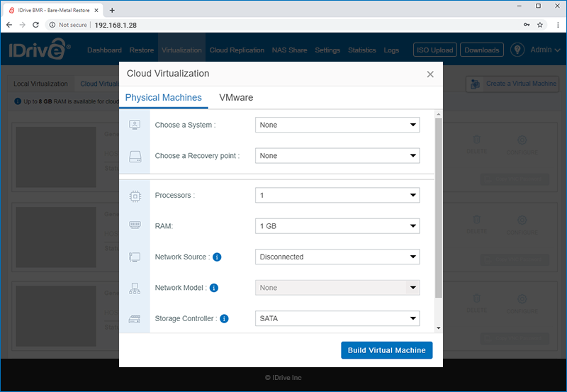Open the Network Source dropdown showing Disconnected
The width and height of the screenshot is (567, 392).
[x=337, y=257]
